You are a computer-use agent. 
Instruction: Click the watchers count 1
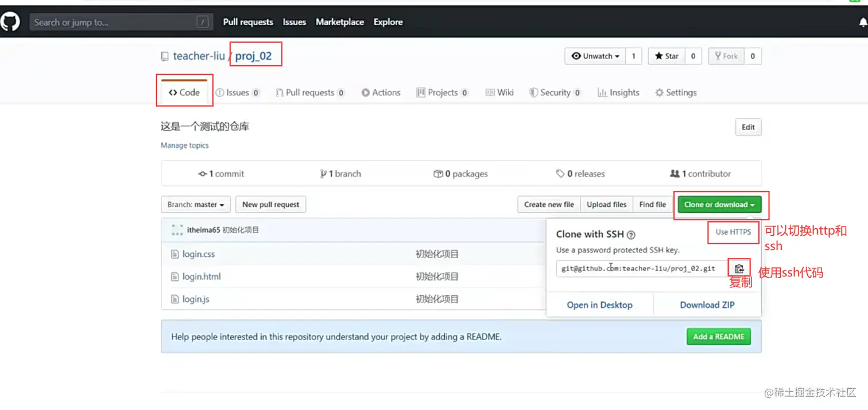[634, 56]
